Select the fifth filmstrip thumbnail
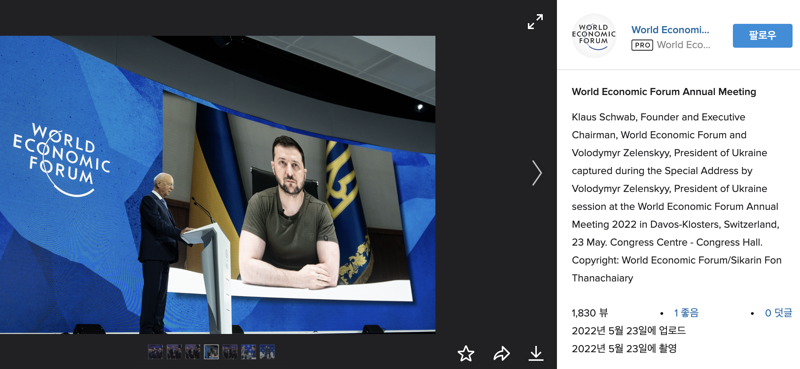Viewport: 800px width, 369px height. tap(230, 352)
